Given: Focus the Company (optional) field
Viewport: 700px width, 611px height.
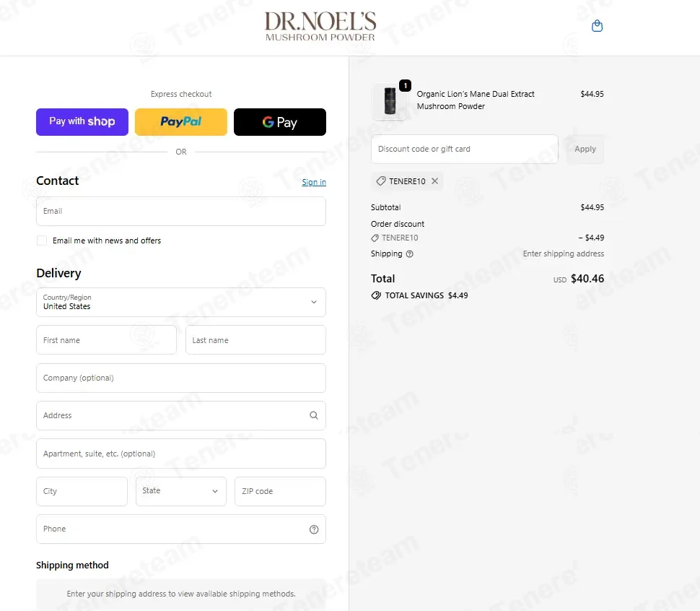Looking at the screenshot, I should pos(181,378).
